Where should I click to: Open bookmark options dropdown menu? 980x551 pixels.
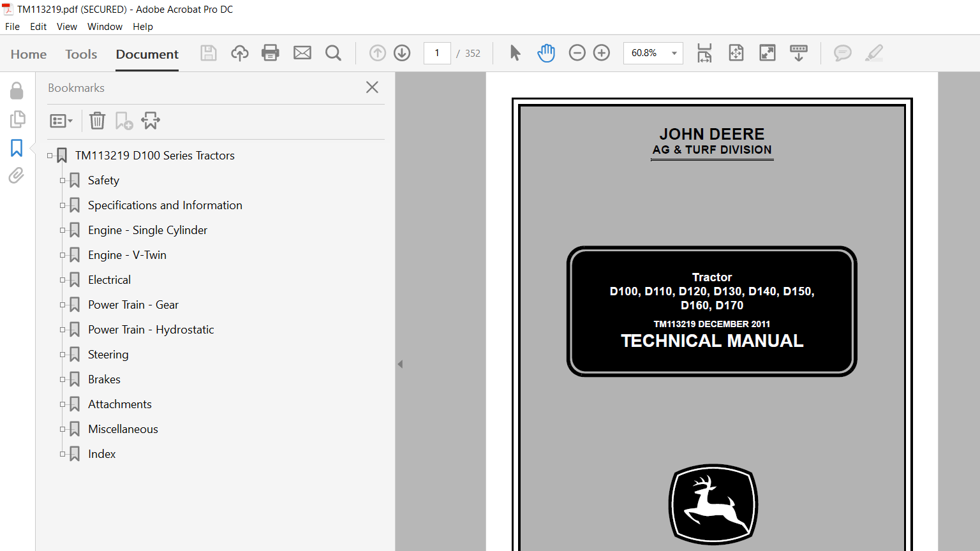61,121
